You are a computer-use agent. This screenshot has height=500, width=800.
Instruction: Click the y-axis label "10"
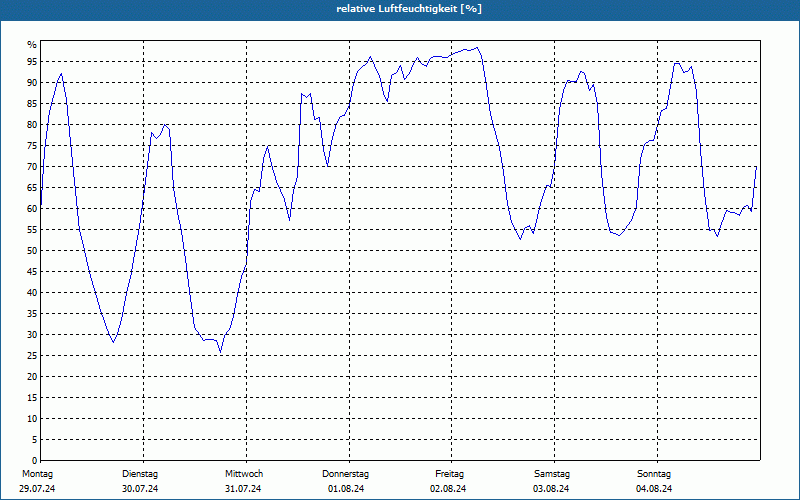(x=32, y=418)
